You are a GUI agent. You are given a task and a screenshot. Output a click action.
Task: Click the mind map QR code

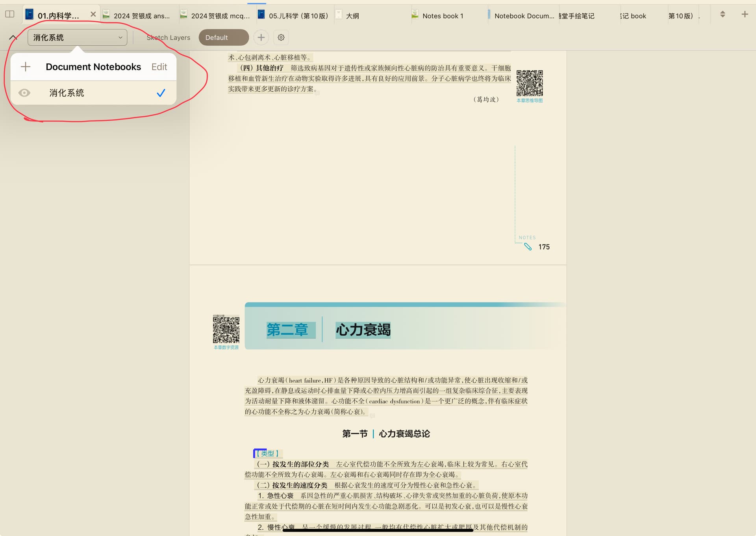tap(529, 83)
